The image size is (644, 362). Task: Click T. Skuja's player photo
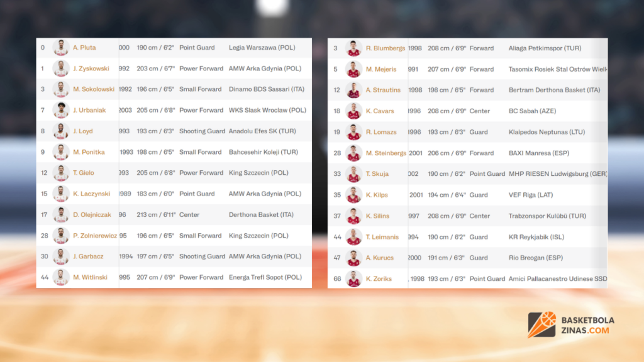(354, 174)
